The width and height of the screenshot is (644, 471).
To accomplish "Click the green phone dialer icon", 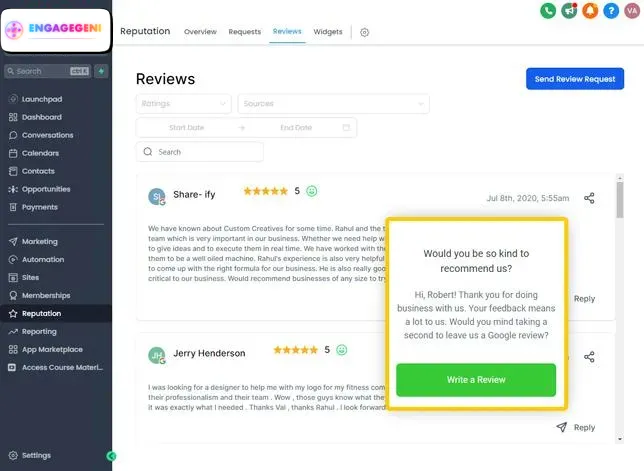I will tap(548, 11).
